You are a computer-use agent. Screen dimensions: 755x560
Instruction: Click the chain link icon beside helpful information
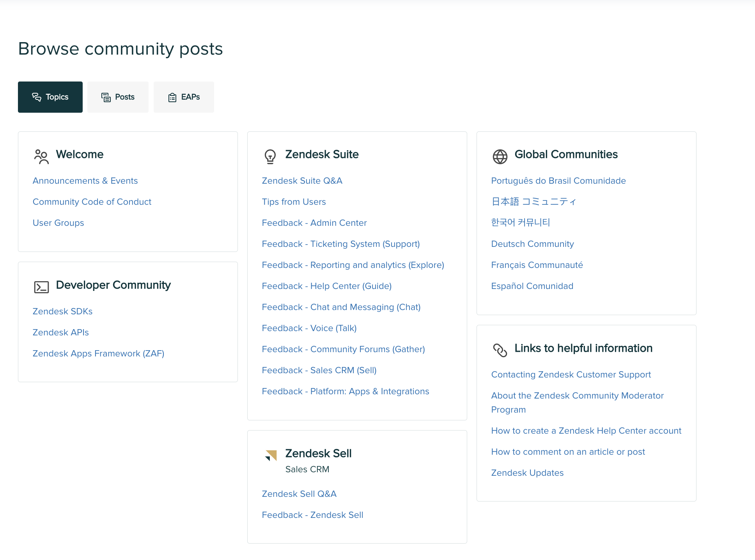500,350
